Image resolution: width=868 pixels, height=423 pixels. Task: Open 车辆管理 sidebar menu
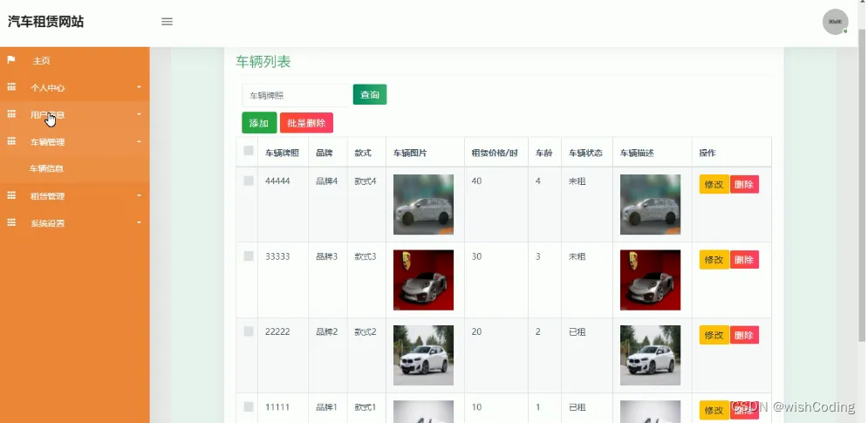[x=75, y=142]
